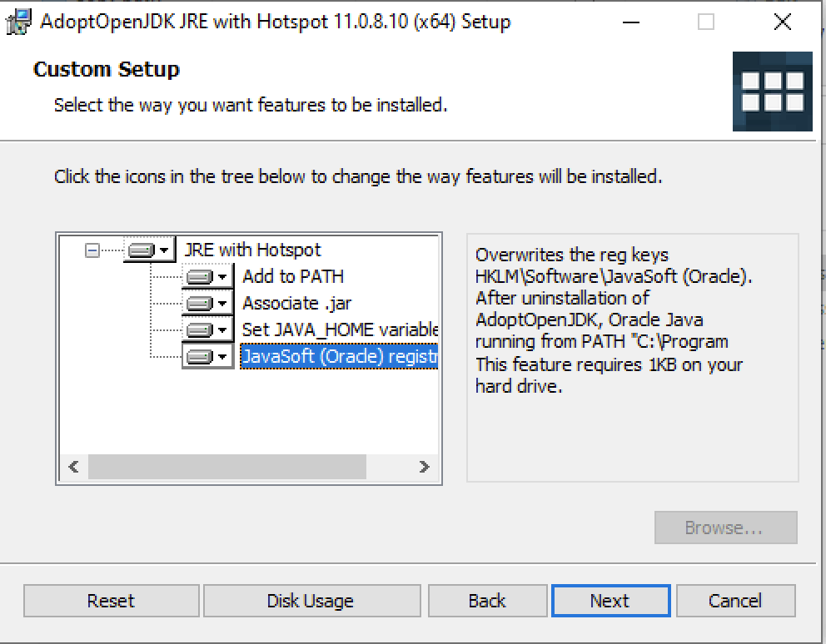
Task: Go Back to previous setup step
Action: pyautogui.click(x=487, y=601)
